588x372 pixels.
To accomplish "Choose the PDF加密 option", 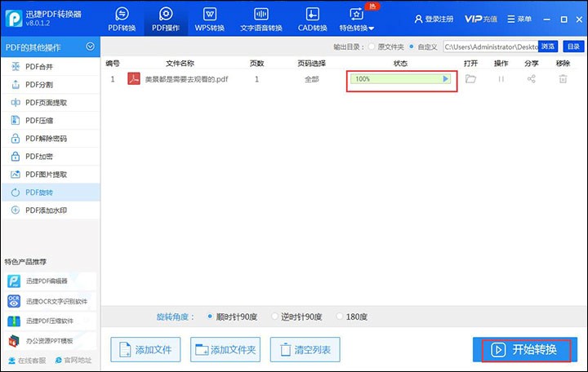I will tap(51, 157).
